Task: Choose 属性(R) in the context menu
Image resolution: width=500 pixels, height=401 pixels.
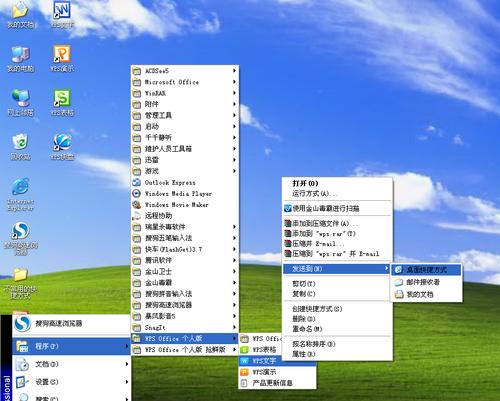Action: [x=337, y=354]
